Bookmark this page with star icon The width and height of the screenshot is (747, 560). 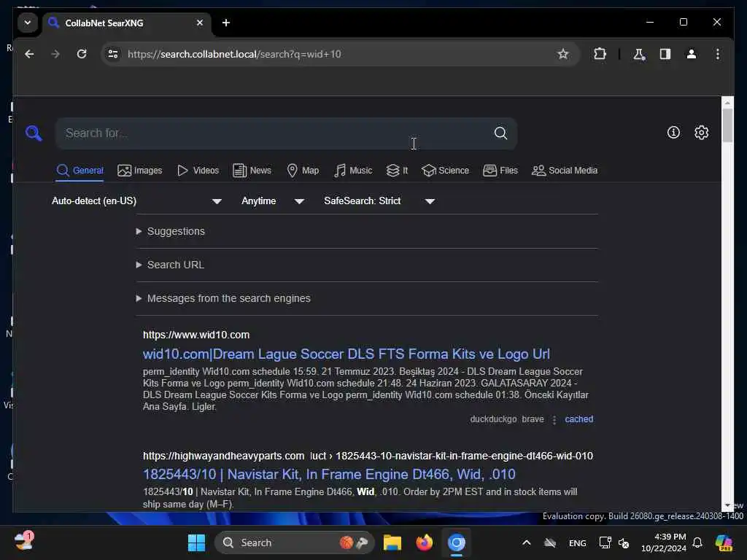[562, 54]
